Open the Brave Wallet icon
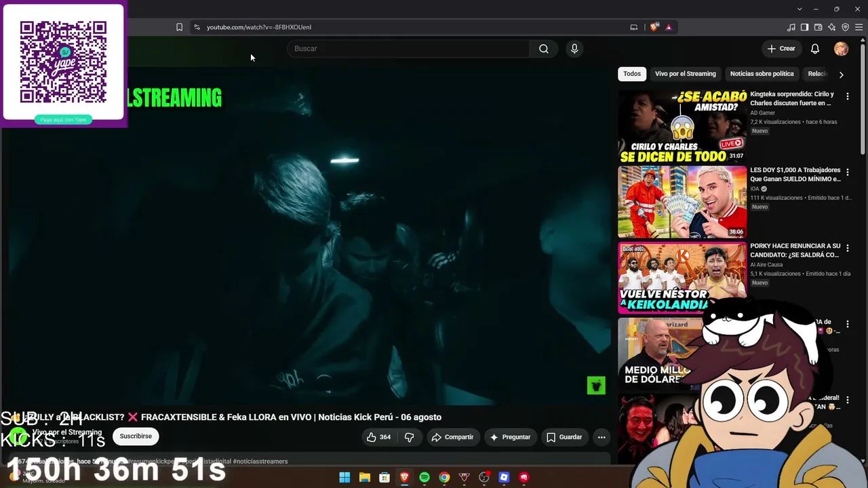 [x=818, y=27]
